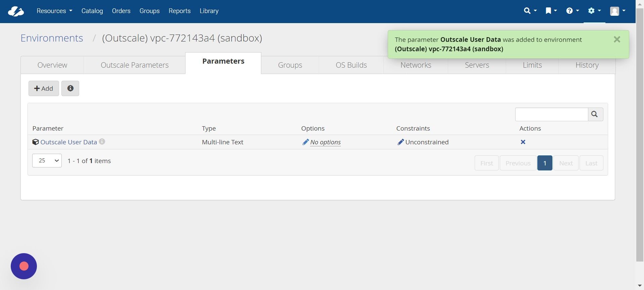
Task: Open Reports in top navigation
Action: 179,11
